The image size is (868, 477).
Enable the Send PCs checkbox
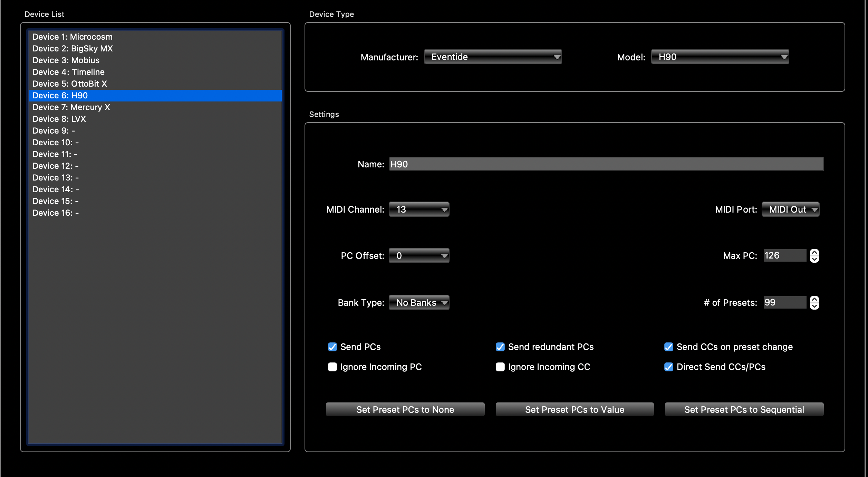332,347
